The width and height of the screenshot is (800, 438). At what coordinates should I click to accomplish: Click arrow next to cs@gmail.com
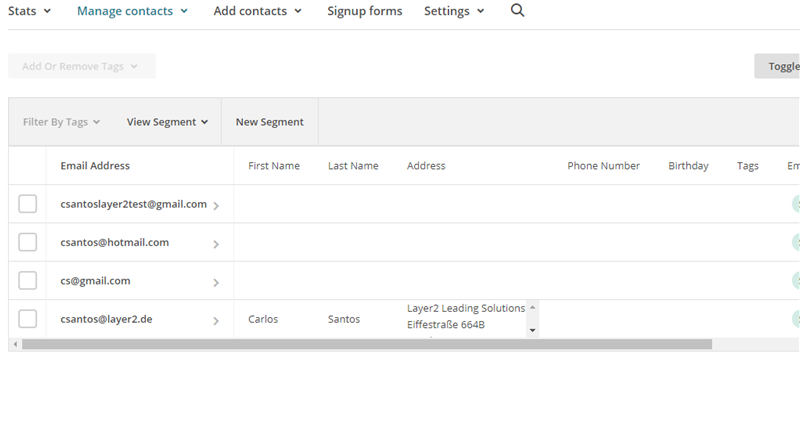coord(216,283)
